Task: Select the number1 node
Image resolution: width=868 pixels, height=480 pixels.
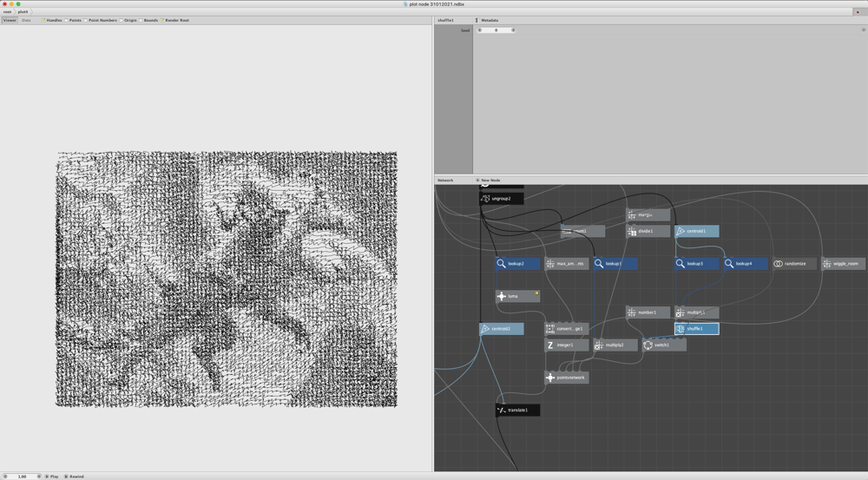Action: [x=648, y=312]
